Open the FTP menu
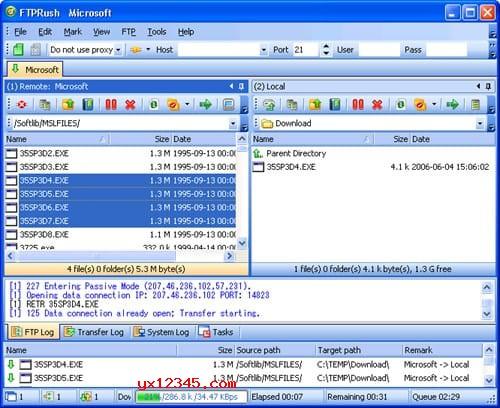 coord(128,32)
